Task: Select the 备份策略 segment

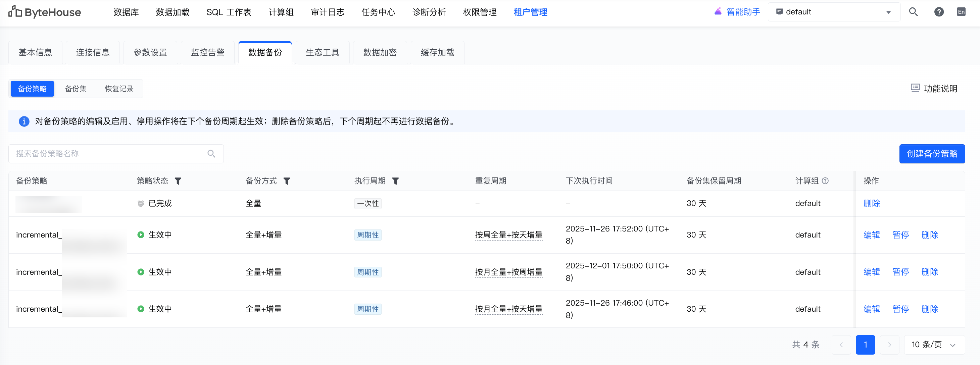Action: pos(32,89)
